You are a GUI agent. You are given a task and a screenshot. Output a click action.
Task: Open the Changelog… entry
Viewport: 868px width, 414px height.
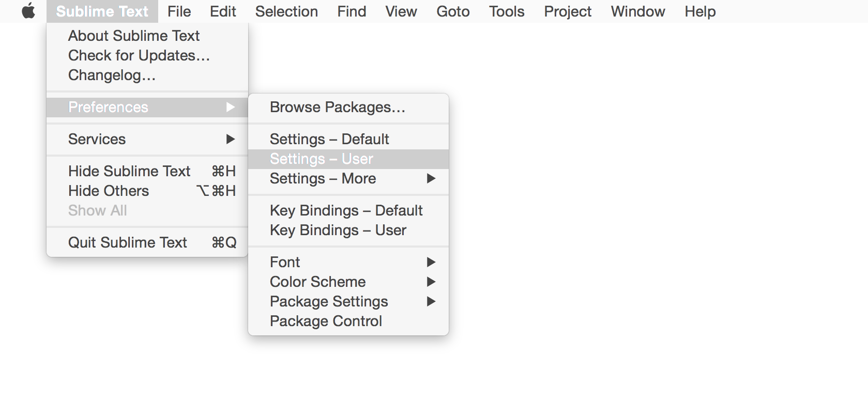click(x=112, y=75)
